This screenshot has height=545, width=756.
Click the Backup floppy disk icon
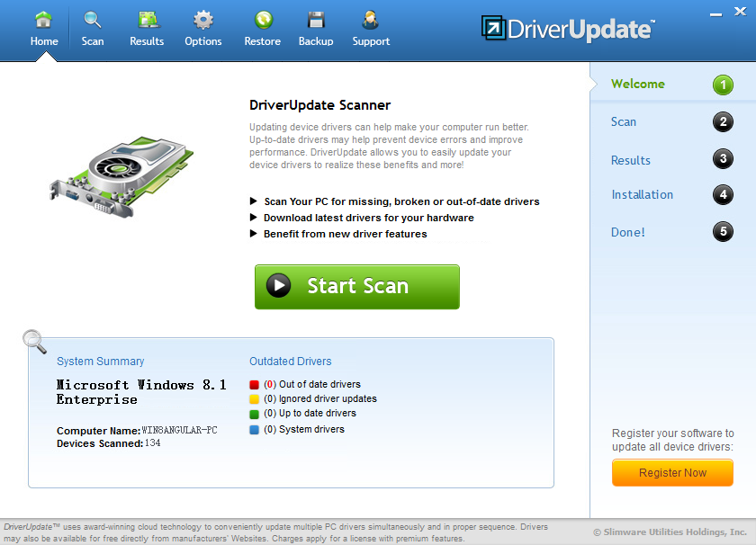pos(316,20)
